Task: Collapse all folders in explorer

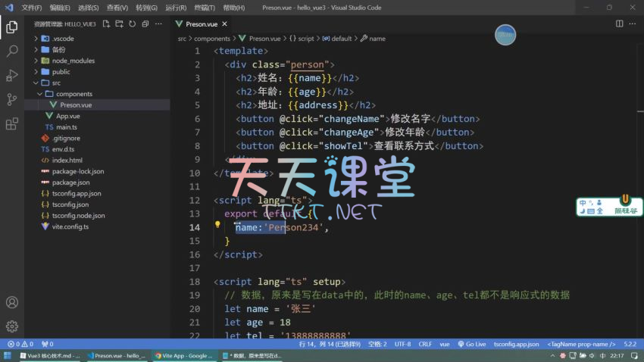Action: 145,24
